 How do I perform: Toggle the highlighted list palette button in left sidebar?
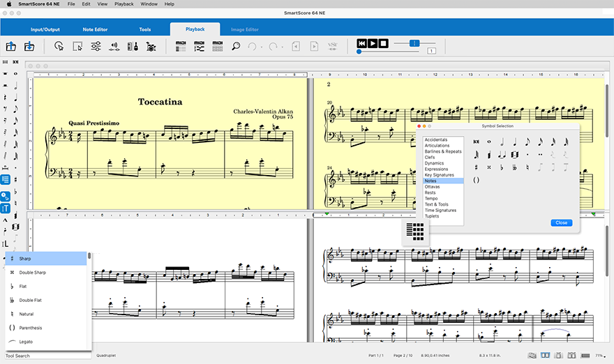(5, 180)
